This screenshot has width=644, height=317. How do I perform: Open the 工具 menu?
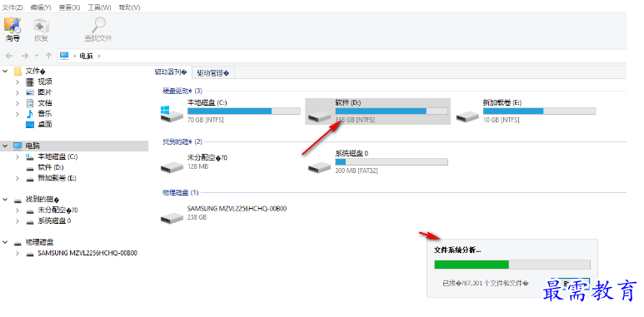pyautogui.click(x=99, y=7)
